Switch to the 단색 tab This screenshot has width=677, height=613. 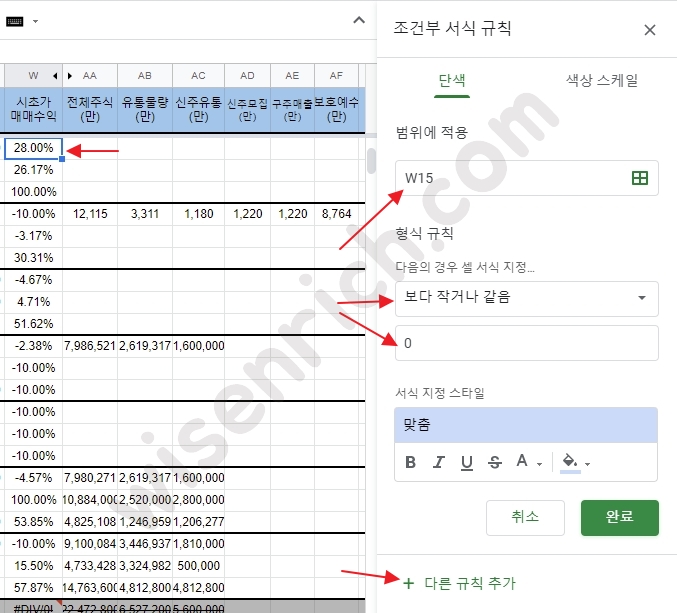(x=452, y=81)
